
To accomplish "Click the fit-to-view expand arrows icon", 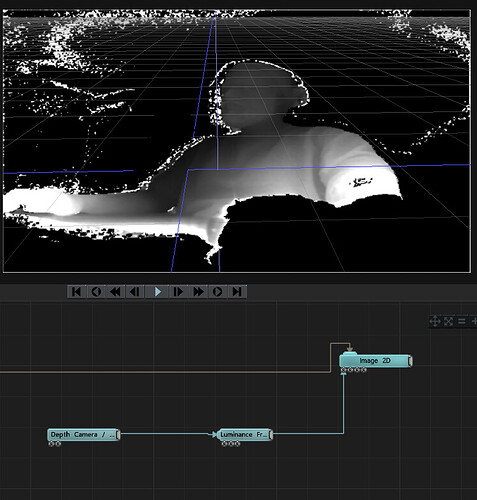I will 448,321.
